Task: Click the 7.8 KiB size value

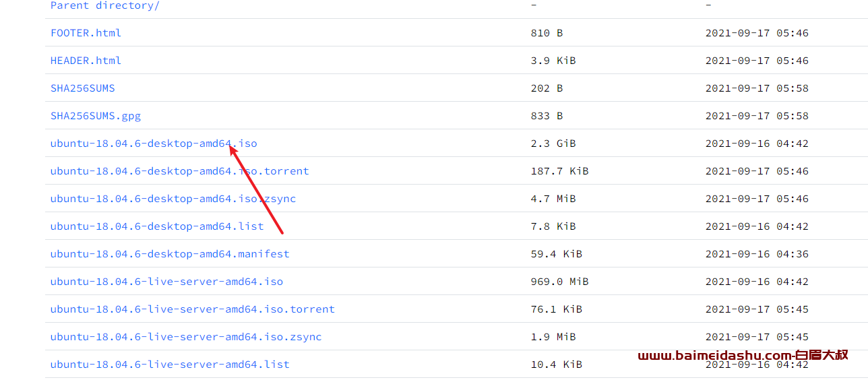Action: tap(553, 226)
